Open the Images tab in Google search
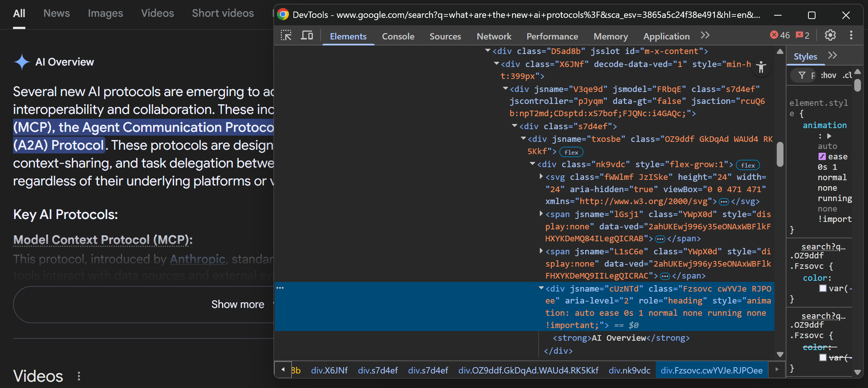The height and width of the screenshot is (388, 868). [x=105, y=13]
